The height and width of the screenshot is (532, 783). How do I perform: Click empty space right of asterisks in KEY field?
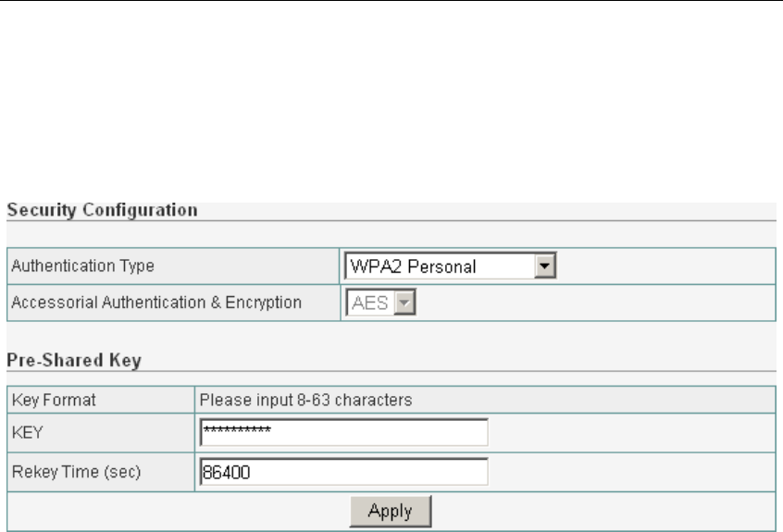389,433
